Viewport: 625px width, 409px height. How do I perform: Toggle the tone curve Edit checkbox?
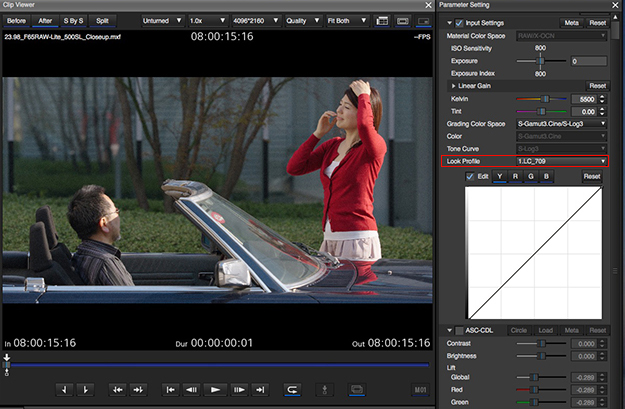tap(470, 176)
